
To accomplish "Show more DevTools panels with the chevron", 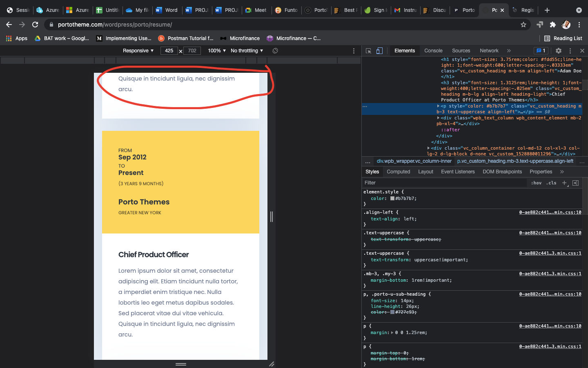I will coord(509,51).
